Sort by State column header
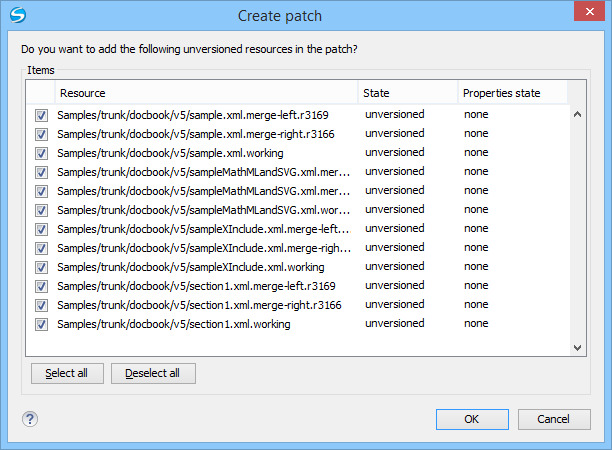 tap(407, 93)
